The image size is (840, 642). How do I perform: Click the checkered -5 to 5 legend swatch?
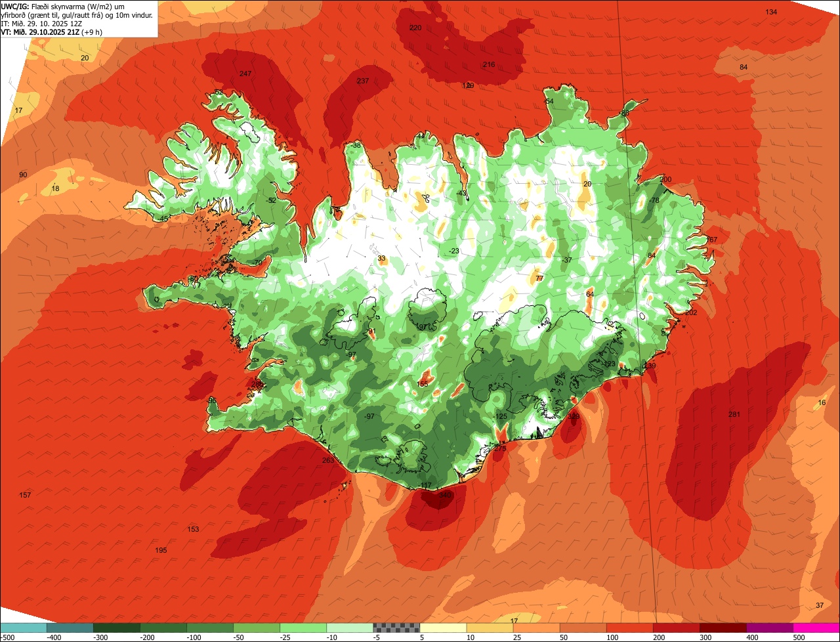pos(396,628)
